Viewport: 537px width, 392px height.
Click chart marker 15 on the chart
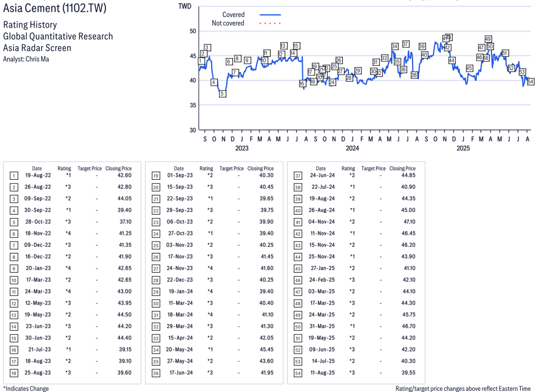coord(296,46)
